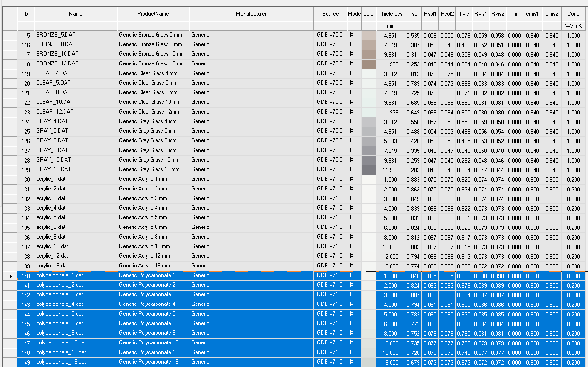Click Tvis value 0.576 in BRONZE_5.DAT row
Screen dimensions: 588x367
click(464, 35)
